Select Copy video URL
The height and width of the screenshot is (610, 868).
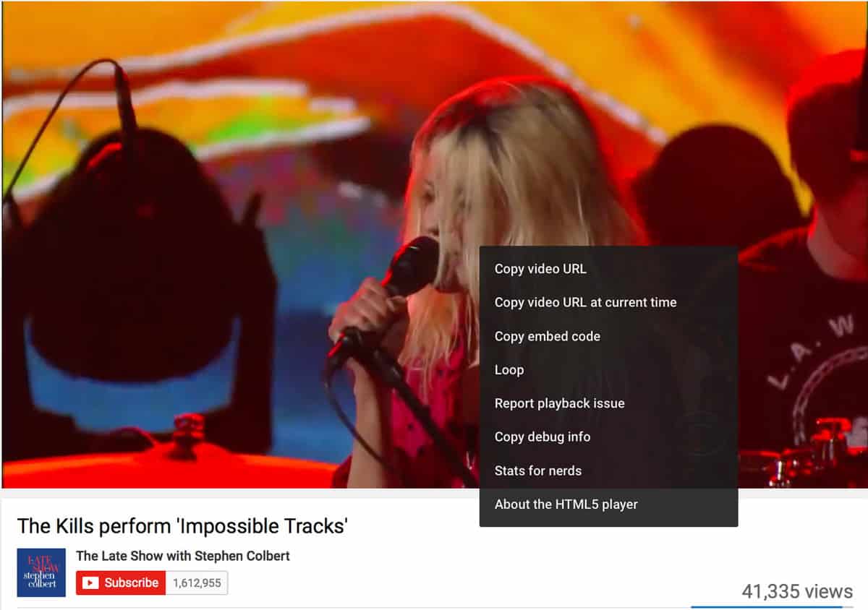click(x=608, y=269)
